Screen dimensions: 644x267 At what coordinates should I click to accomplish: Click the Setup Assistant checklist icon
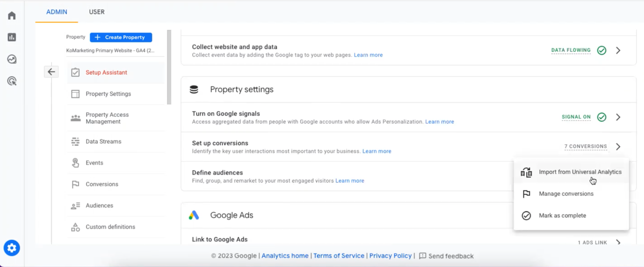75,72
